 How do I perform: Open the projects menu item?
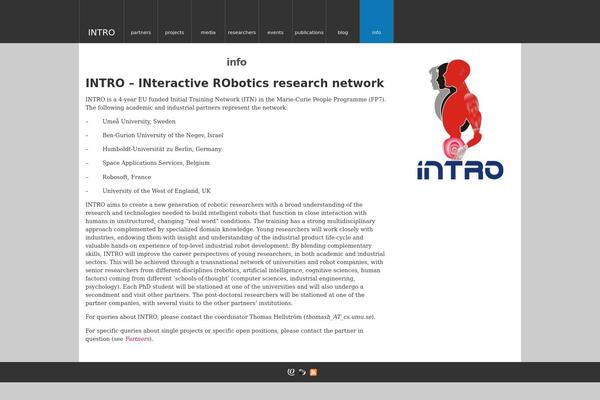[x=174, y=33]
